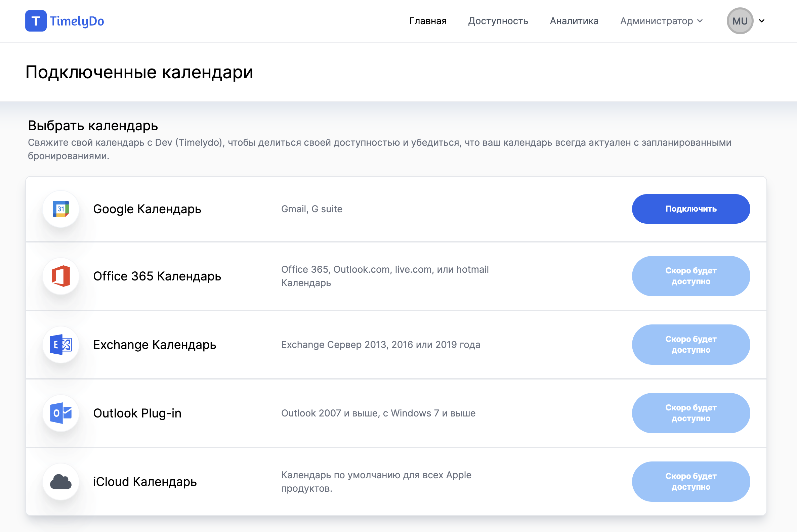The image size is (797, 532).
Task: Expand the user account chevron arrow
Action: pyautogui.click(x=762, y=21)
